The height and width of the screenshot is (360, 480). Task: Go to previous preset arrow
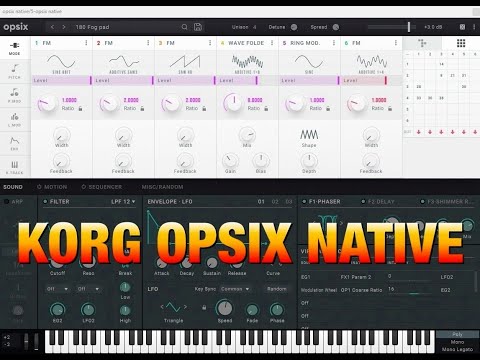click(52, 27)
